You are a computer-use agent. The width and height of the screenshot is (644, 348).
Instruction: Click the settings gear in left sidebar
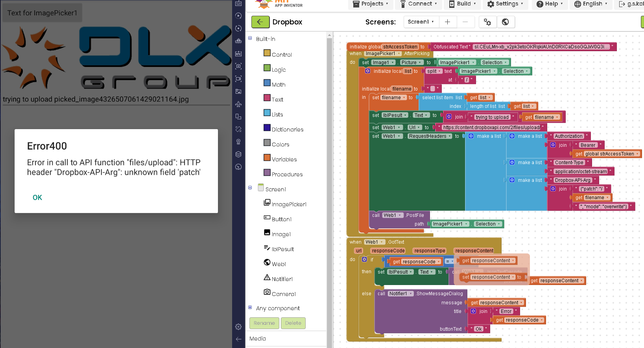pyautogui.click(x=238, y=327)
